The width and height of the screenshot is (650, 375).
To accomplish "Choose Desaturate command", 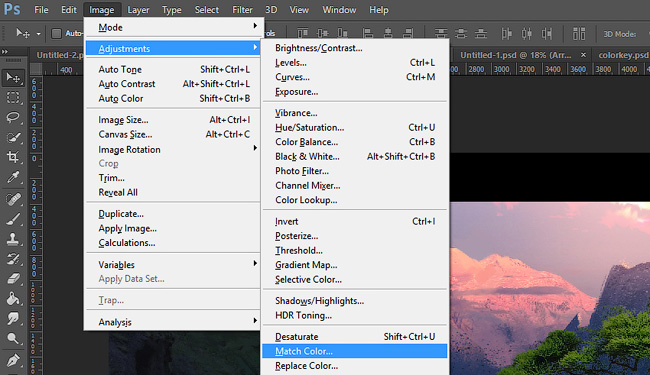I will (x=354, y=336).
